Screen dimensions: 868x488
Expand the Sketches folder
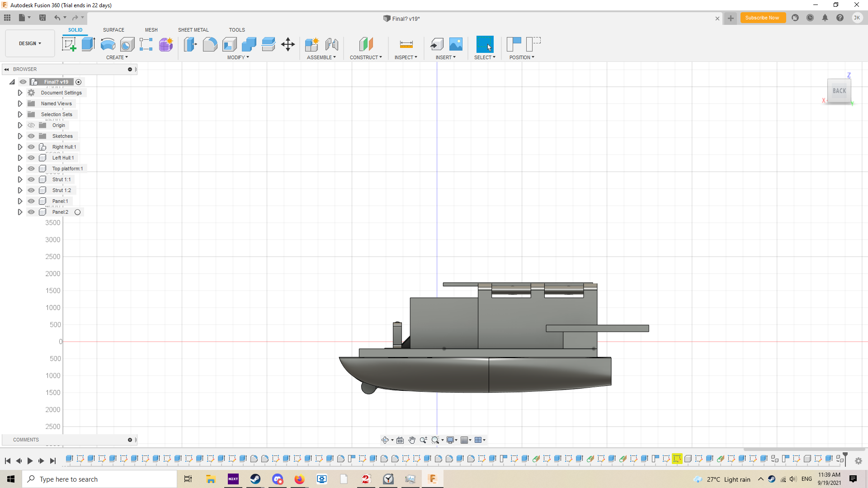point(20,136)
